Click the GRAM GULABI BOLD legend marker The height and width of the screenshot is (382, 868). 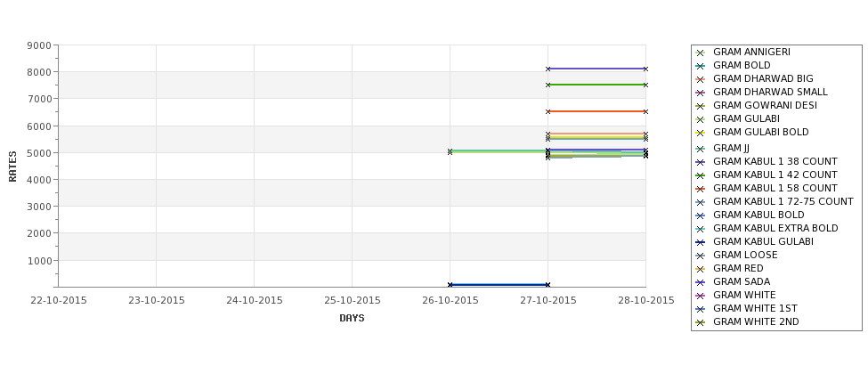pyautogui.click(x=701, y=133)
